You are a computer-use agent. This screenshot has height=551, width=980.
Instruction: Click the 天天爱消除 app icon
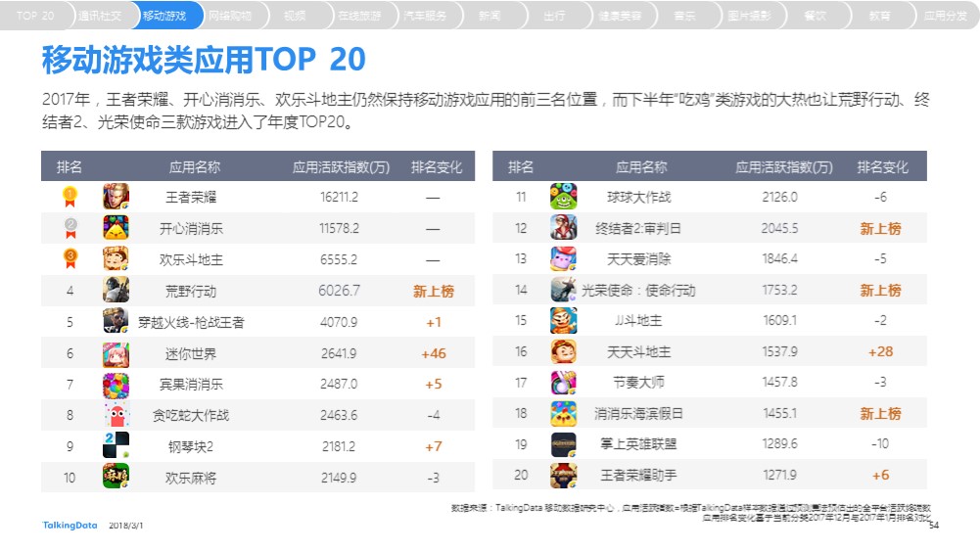563,258
